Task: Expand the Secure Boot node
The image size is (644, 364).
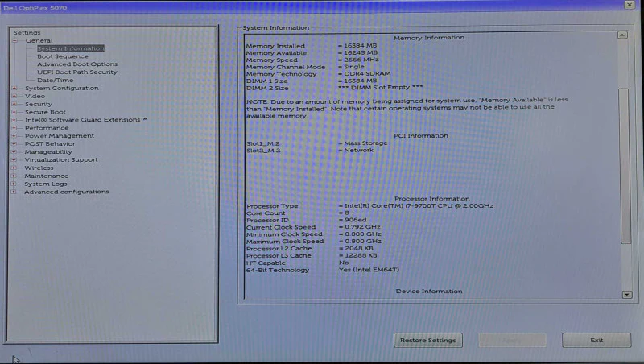Action: [x=14, y=112]
